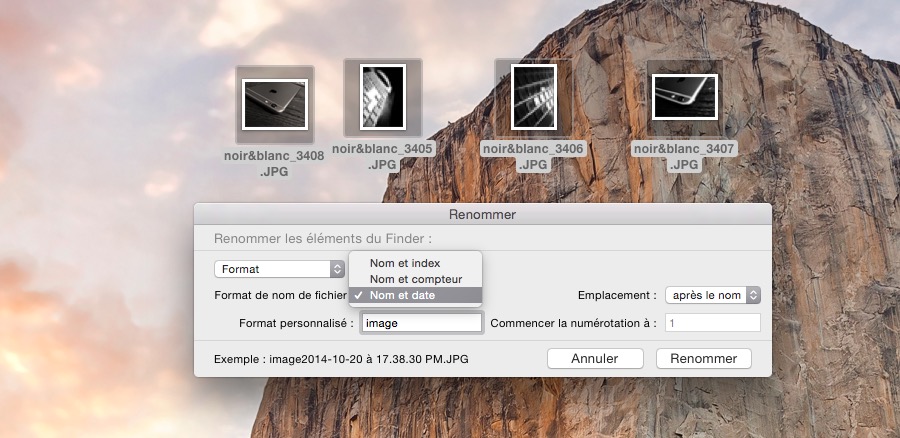Open the 'après le nom' Emplacement dropdown

[713, 295]
